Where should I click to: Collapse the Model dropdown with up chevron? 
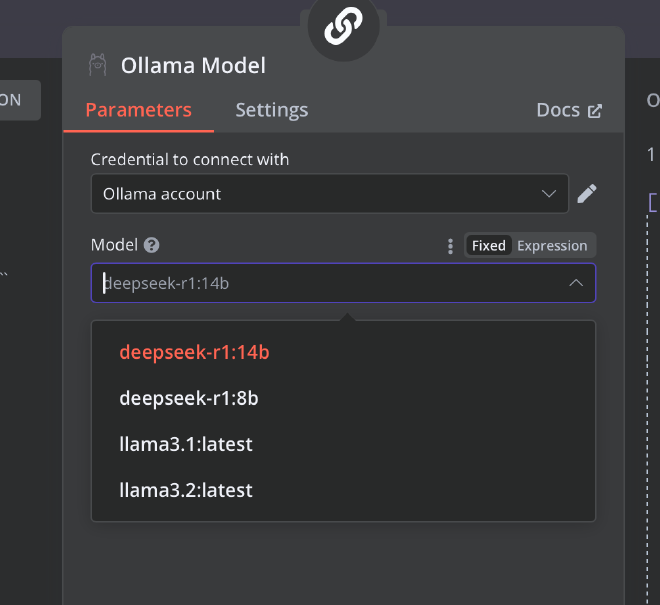click(576, 283)
